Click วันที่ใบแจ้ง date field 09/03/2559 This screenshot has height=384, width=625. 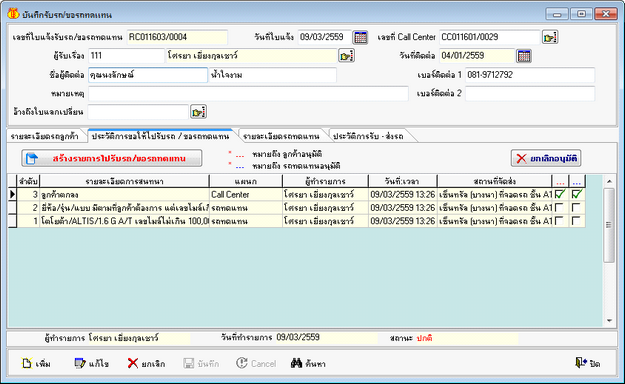(x=325, y=37)
